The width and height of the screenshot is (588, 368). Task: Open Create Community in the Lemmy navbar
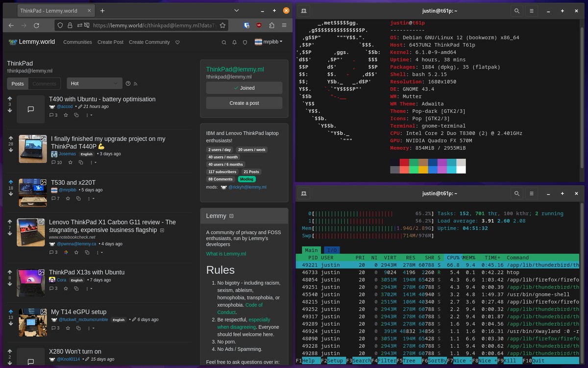149,42
